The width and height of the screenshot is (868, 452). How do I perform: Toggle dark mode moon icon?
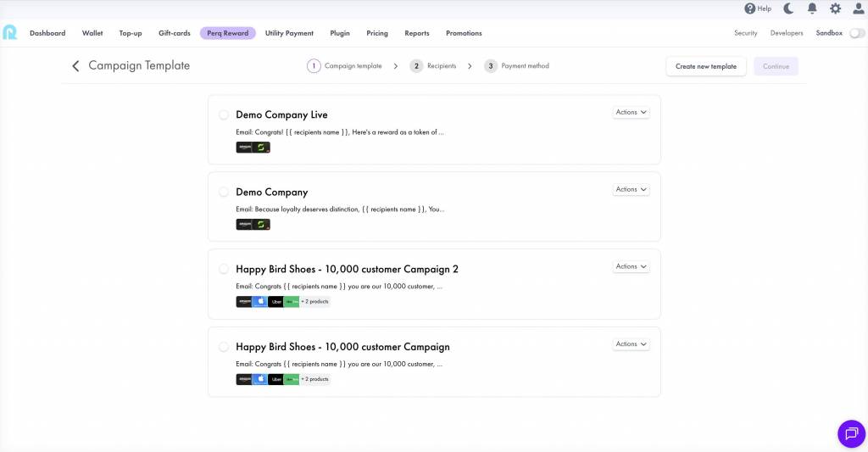[x=788, y=8]
